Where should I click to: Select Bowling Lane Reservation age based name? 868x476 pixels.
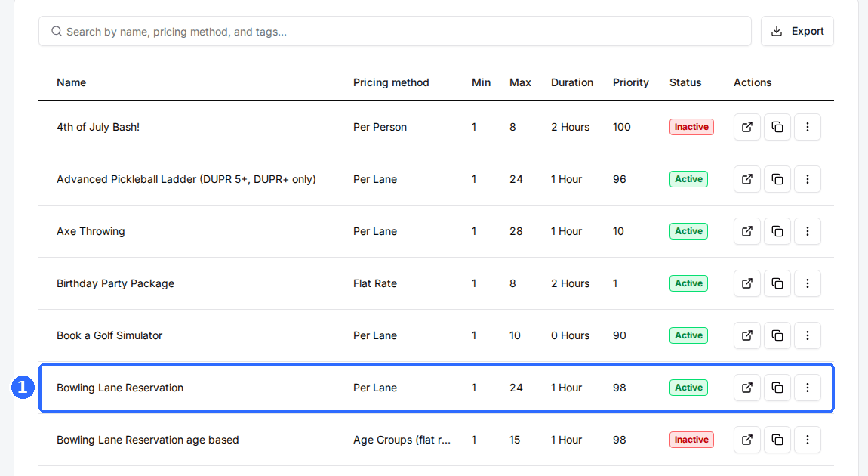point(148,440)
